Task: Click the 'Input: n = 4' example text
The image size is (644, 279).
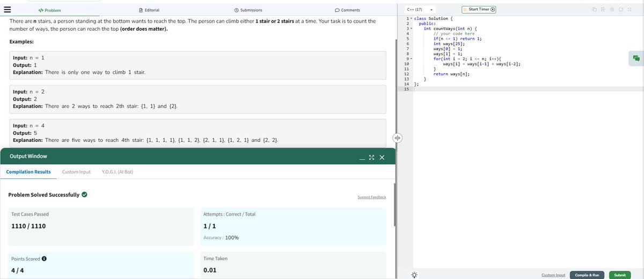Action: pyautogui.click(x=28, y=125)
